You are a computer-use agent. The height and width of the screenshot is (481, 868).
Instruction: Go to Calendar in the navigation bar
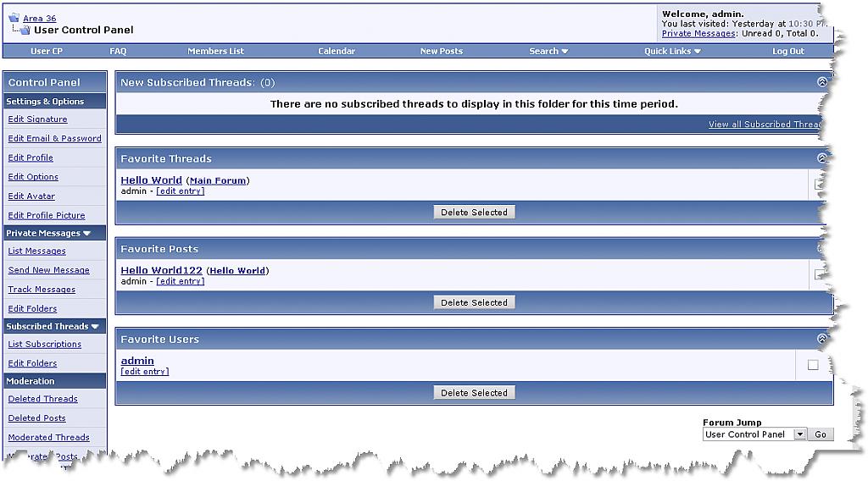click(337, 51)
